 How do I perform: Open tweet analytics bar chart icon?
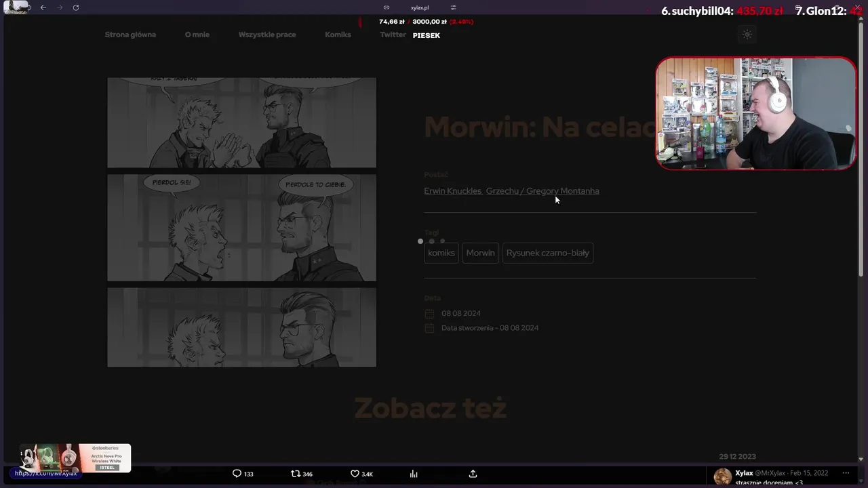click(414, 474)
